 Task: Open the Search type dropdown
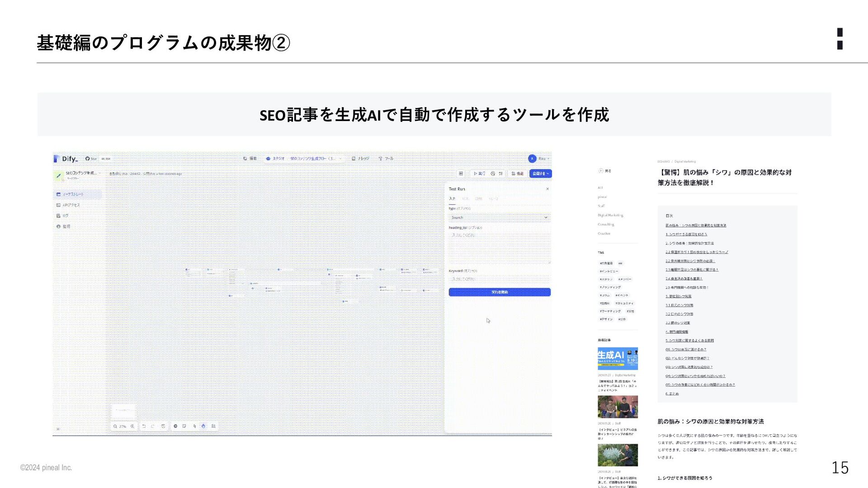[499, 217]
